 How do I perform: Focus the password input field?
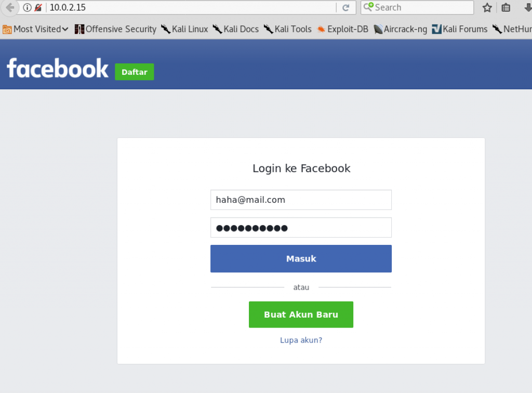coord(301,228)
